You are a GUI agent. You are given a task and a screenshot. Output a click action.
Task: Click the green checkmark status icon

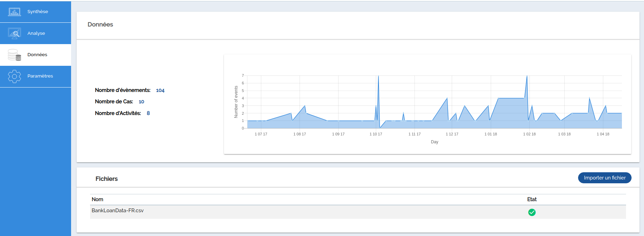coord(532,212)
